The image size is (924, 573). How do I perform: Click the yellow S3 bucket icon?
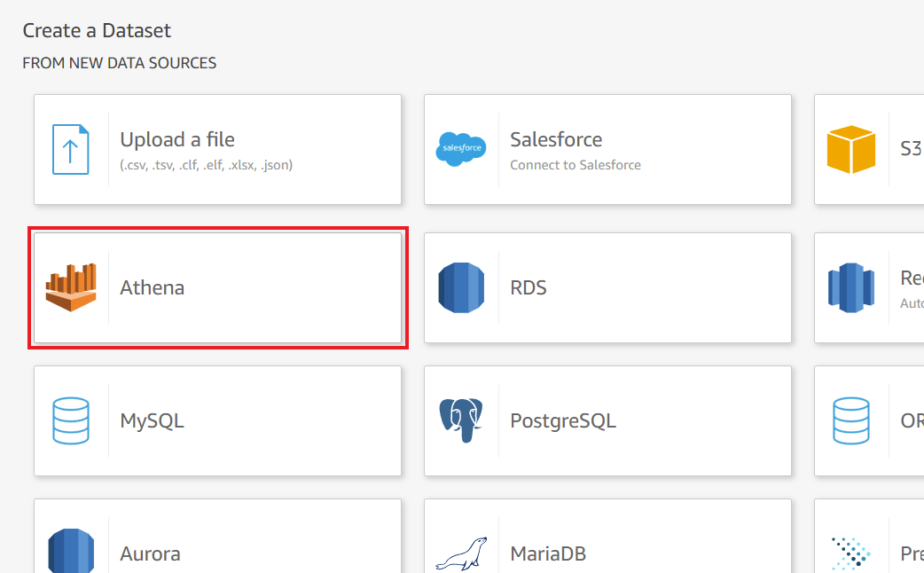(852, 149)
